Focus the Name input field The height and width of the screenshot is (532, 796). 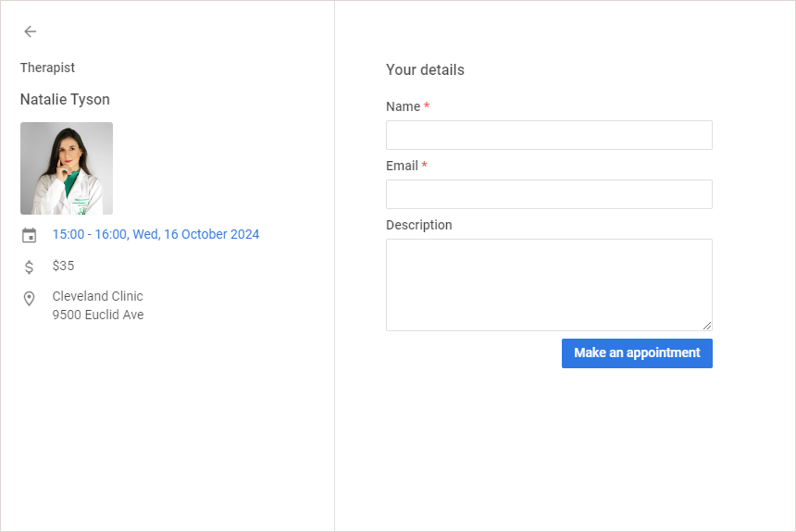tap(549, 135)
